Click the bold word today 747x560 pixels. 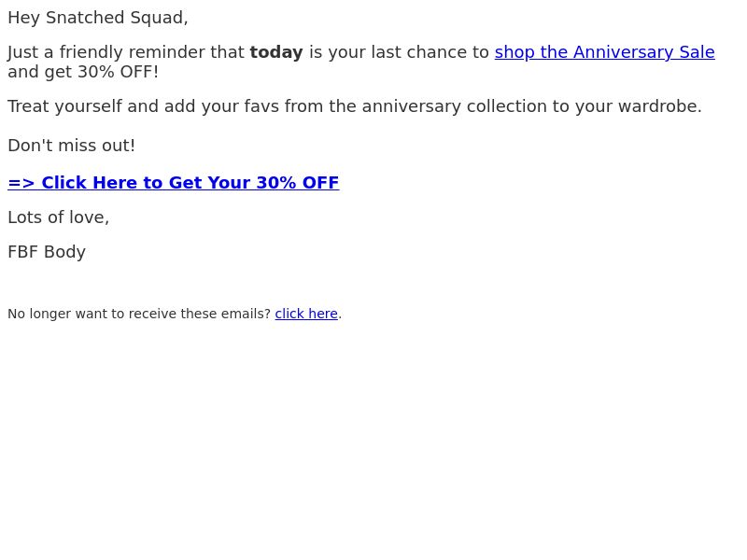pos(276,52)
